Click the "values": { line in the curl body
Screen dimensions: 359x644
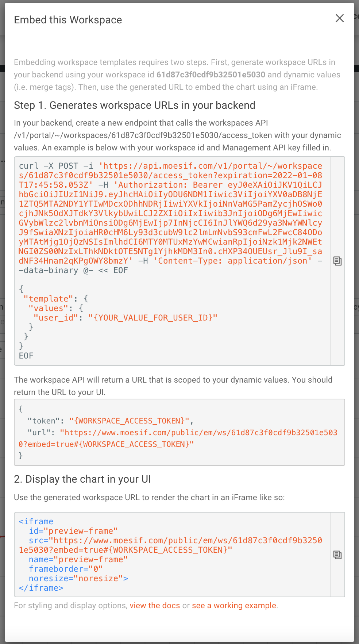(56, 308)
